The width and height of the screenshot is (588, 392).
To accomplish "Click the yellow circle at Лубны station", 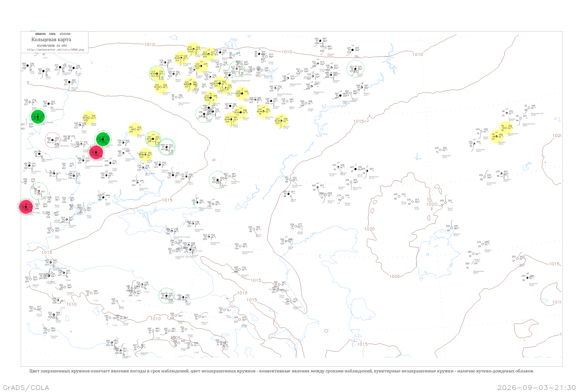I will click(145, 155).
